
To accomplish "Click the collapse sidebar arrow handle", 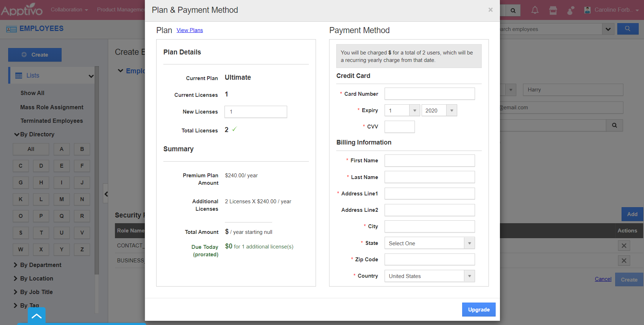I will pyautogui.click(x=106, y=194).
